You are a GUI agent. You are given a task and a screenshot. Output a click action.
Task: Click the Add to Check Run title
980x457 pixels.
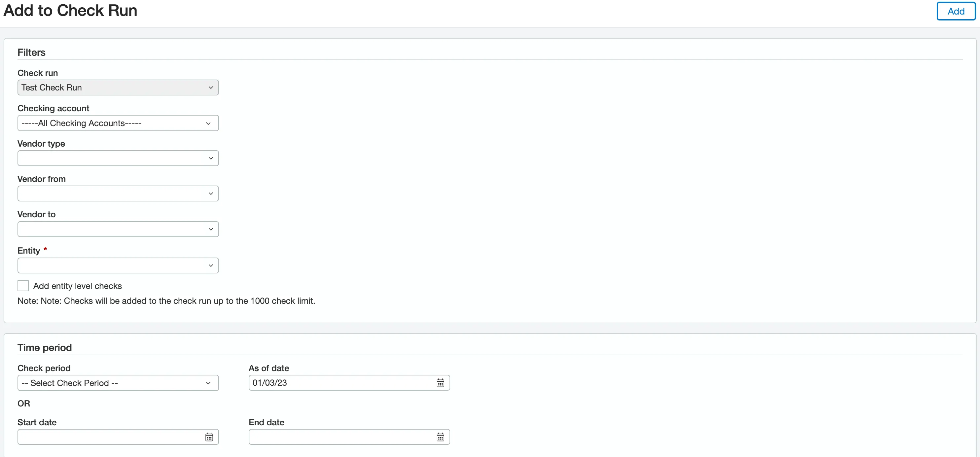(70, 10)
